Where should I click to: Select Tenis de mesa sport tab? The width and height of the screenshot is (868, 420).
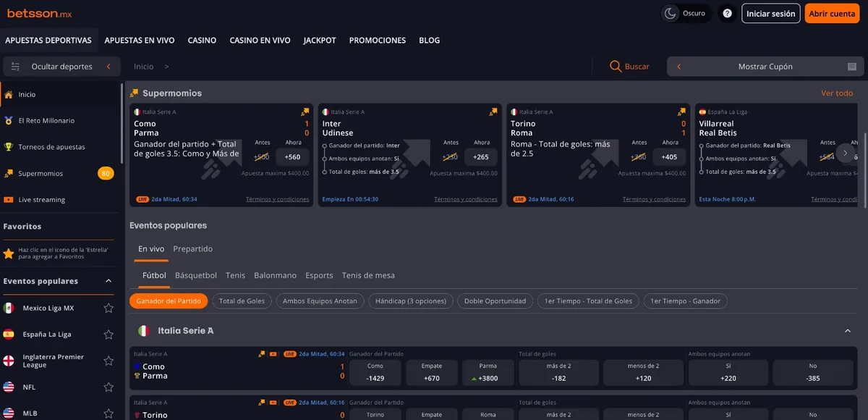pos(368,276)
